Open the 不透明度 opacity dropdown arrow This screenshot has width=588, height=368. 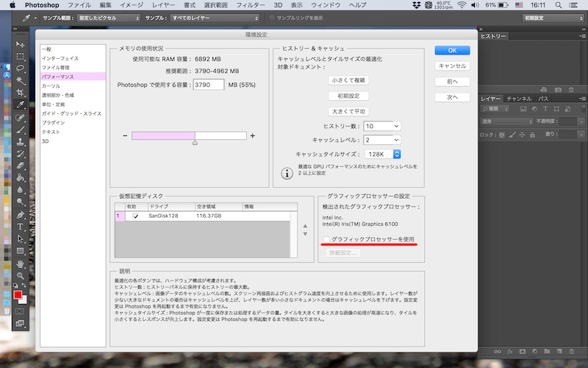tap(581, 121)
